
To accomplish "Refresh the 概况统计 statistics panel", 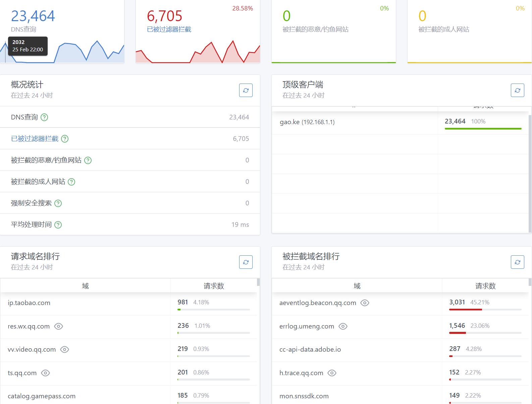I will pos(246,90).
